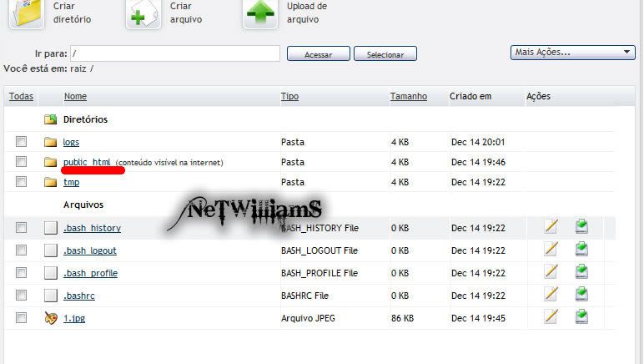
Task: Open the .bash_history file link
Action: (92, 228)
